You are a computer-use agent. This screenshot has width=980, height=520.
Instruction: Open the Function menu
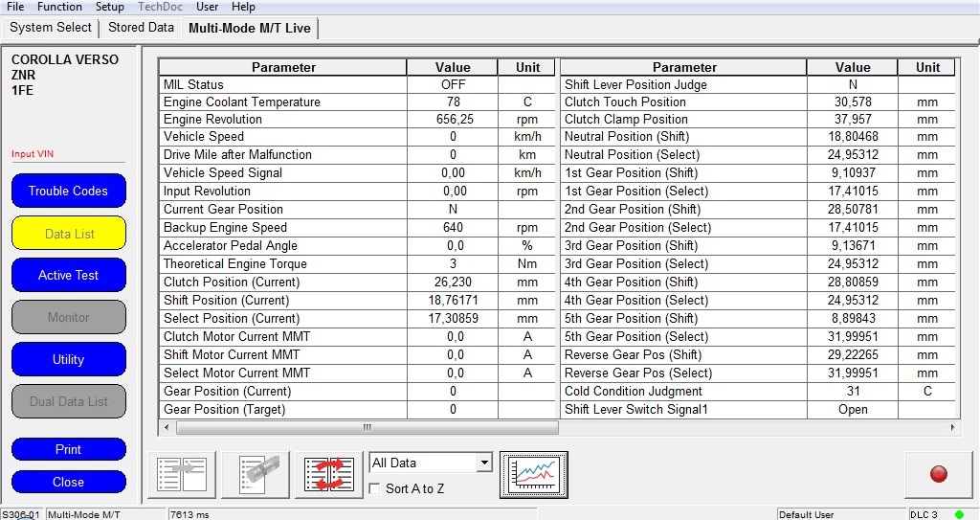click(x=59, y=7)
